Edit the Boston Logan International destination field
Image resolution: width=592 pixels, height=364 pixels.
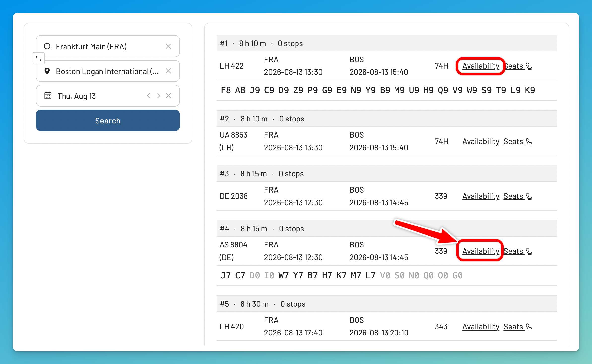108,71
